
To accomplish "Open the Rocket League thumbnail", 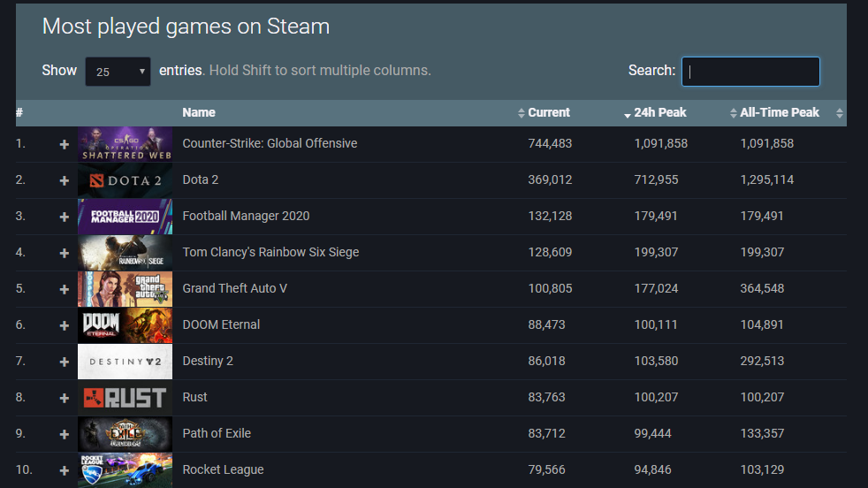I will pos(126,470).
